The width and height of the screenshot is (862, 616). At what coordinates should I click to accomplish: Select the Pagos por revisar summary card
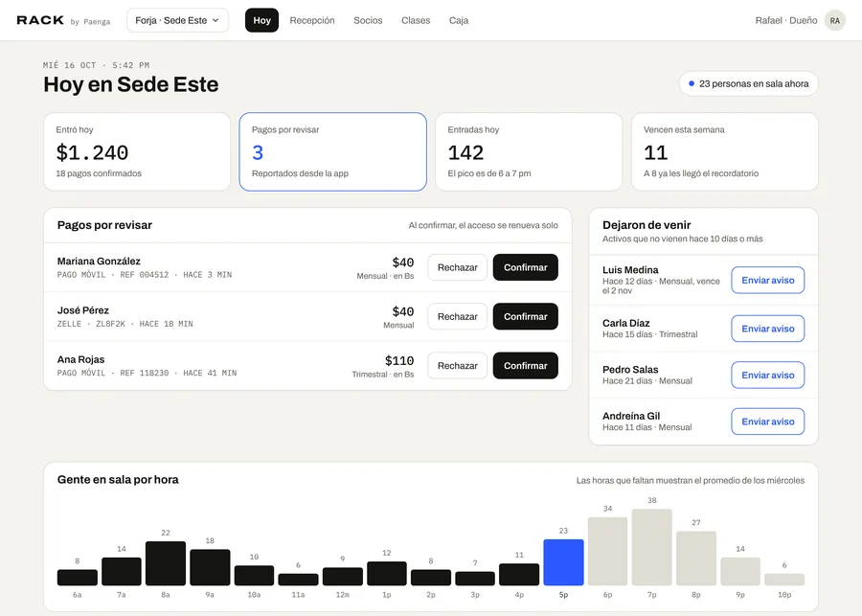click(x=332, y=151)
